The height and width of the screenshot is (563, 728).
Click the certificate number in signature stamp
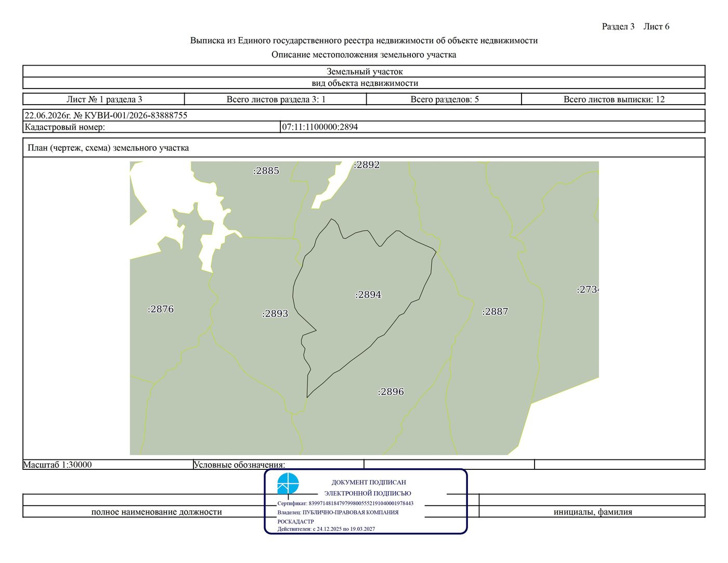tap(345, 504)
